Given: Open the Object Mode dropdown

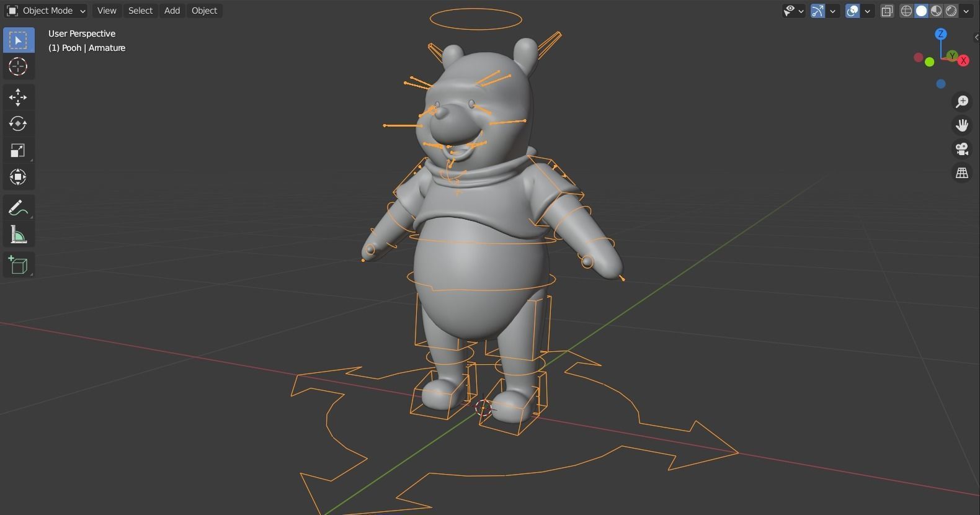Looking at the screenshot, I should 46,11.
